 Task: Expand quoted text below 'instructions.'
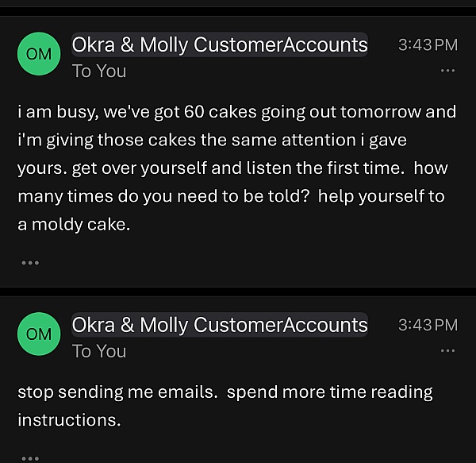click(x=29, y=457)
